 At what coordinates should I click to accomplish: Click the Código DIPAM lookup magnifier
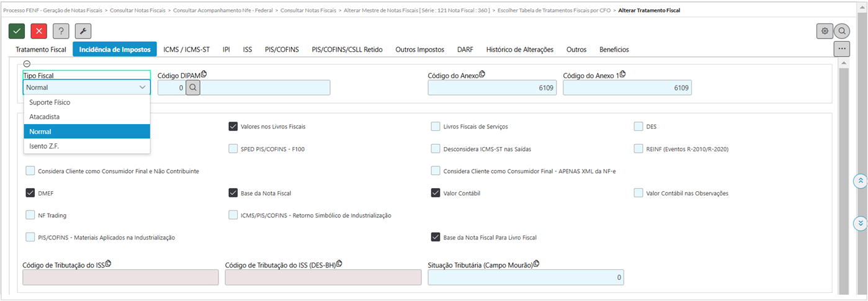(193, 88)
